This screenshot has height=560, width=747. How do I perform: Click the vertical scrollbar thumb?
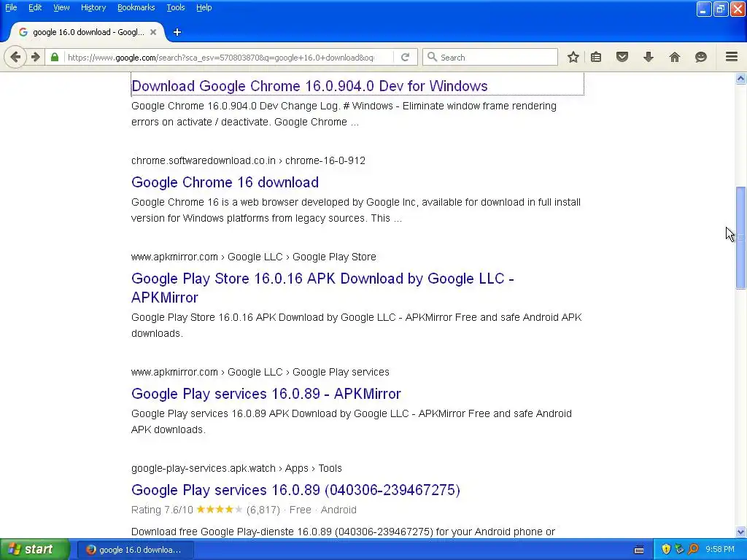(741, 237)
